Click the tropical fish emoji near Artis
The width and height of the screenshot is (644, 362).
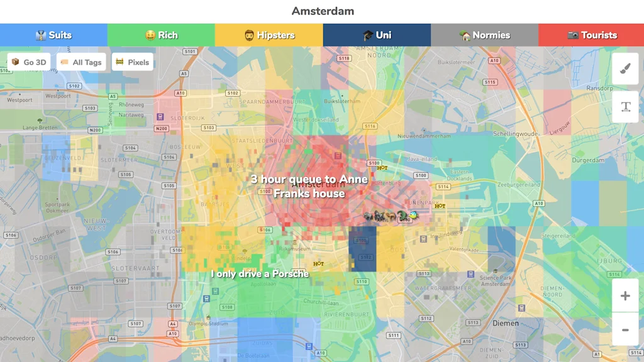tap(414, 215)
